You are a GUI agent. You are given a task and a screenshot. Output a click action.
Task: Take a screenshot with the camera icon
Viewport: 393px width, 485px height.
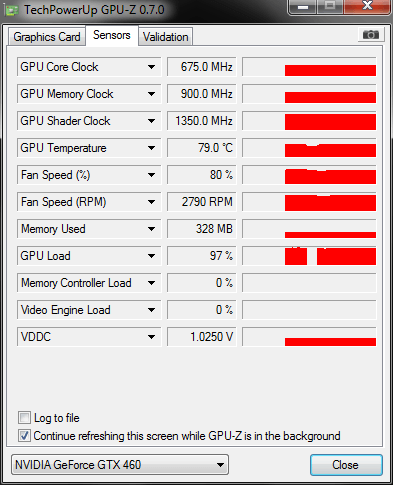[x=371, y=35]
